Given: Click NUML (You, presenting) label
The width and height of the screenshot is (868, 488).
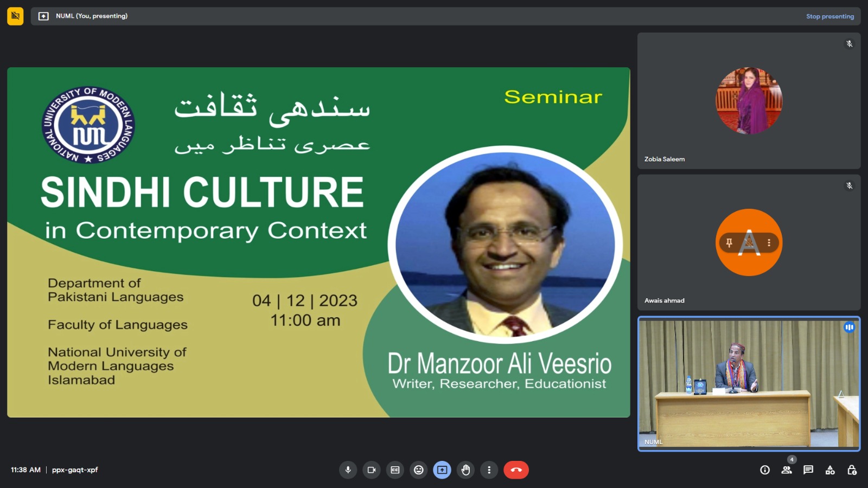Looking at the screenshot, I should pos(92,16).
